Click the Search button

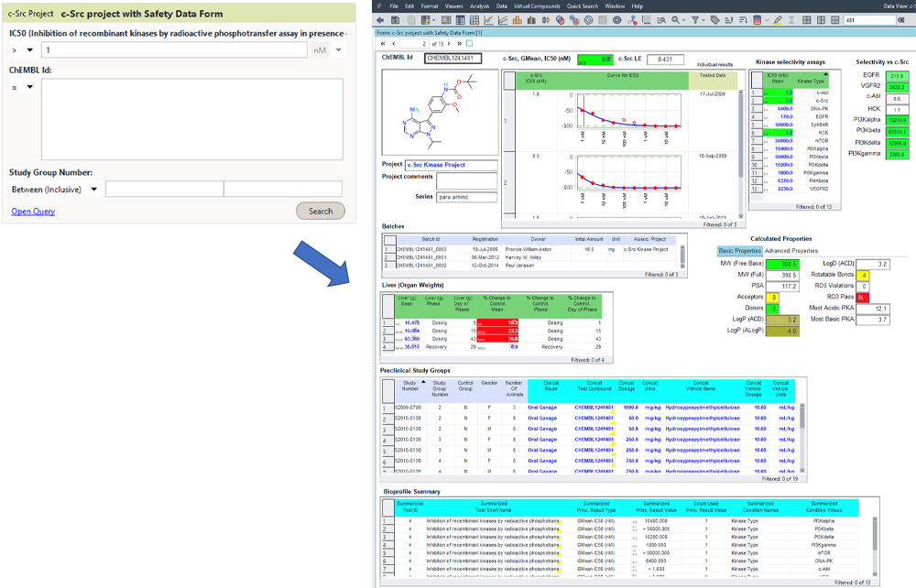(320, 210)
